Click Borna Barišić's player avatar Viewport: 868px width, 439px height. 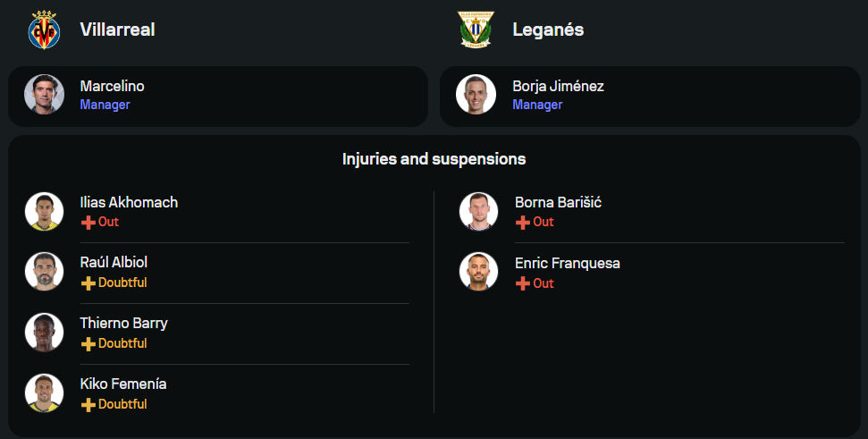pos(478,212)
